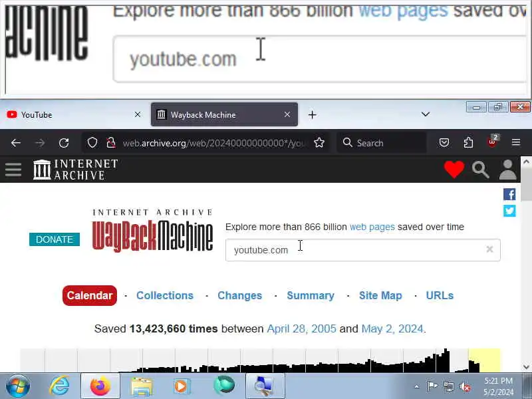Screen dimensions: 532x399
Task: Click the page scrollbar down arrow
Action: coord(526,367)
